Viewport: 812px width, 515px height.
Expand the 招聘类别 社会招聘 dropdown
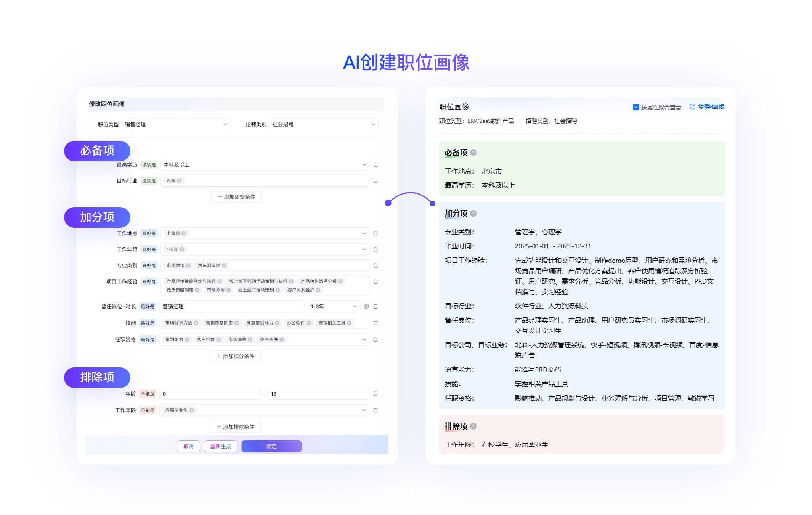[324, 125]
